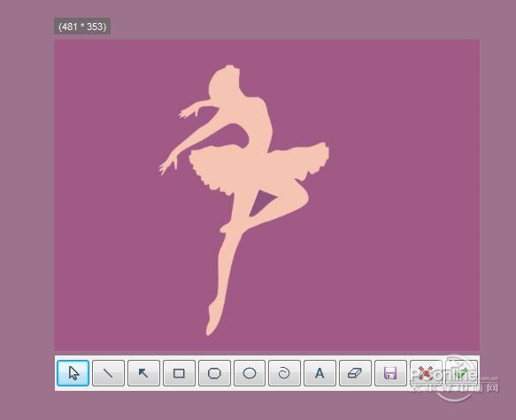Cancel the capture with red X
Screen dimensions: 516x420
(x=426, y=373)
